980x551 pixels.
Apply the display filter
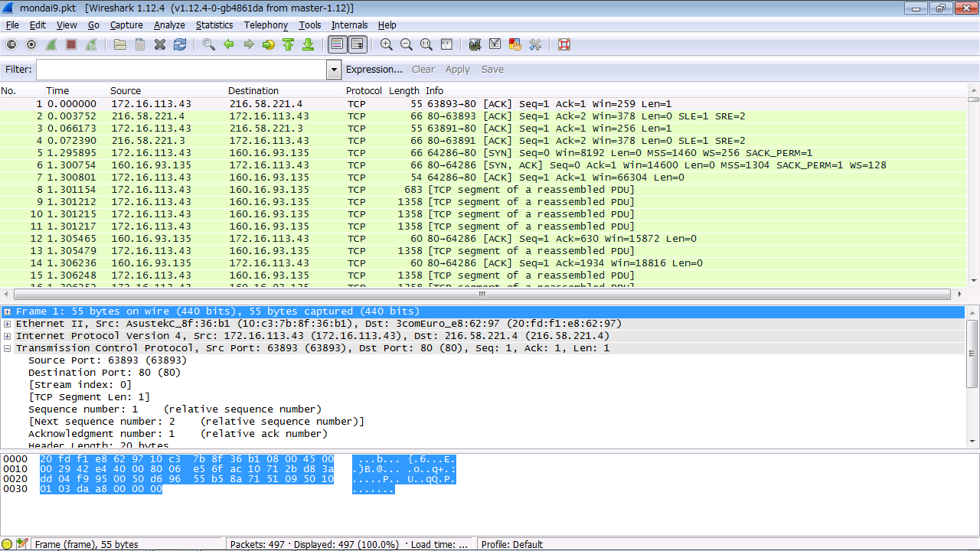click(458, 70)
